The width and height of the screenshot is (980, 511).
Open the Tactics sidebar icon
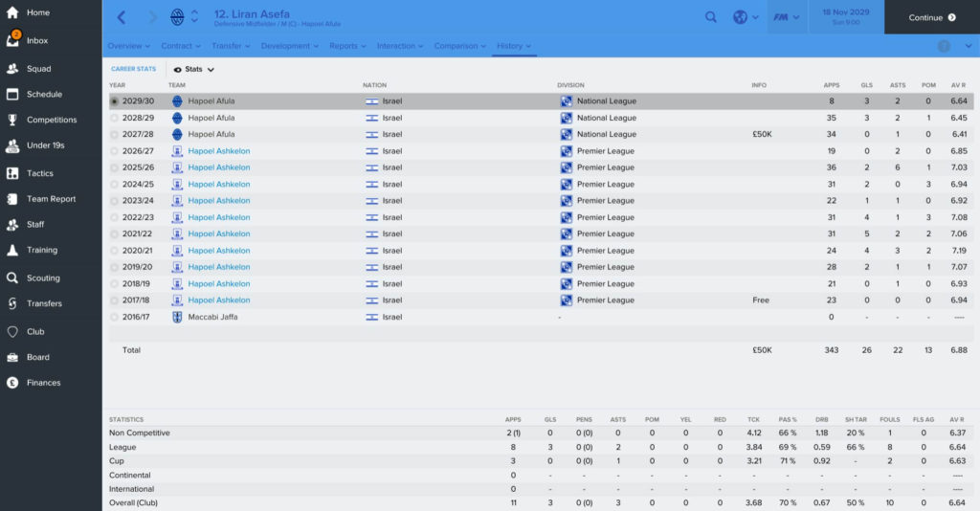pyautogui.click(x=12, y=173)
